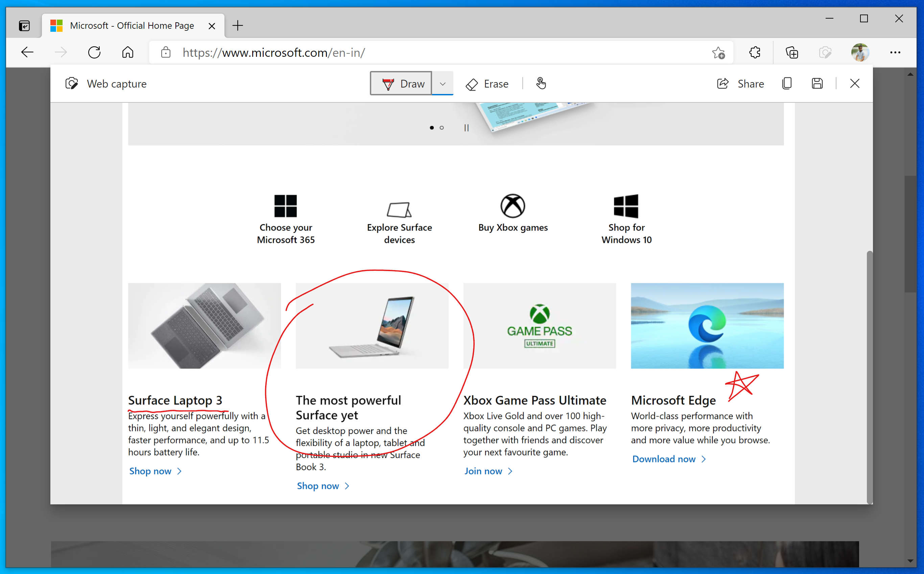Switch to Microsoft Official Home Page tab

(x=132, y=26)
